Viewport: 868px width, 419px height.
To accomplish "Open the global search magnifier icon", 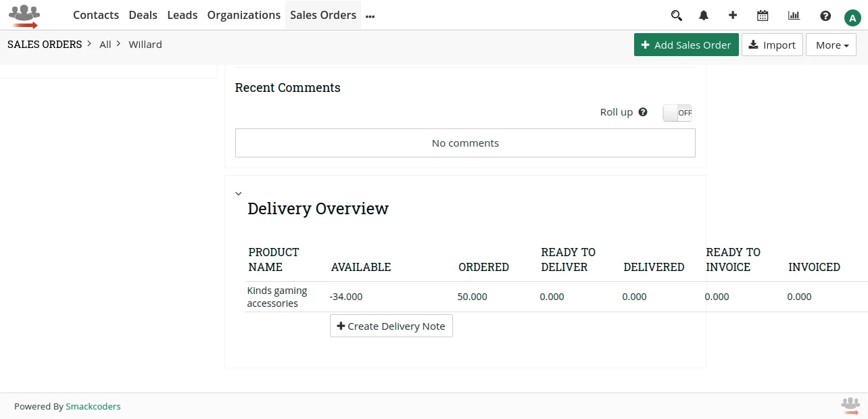I will pyautogui.click(x=676, y=15).
